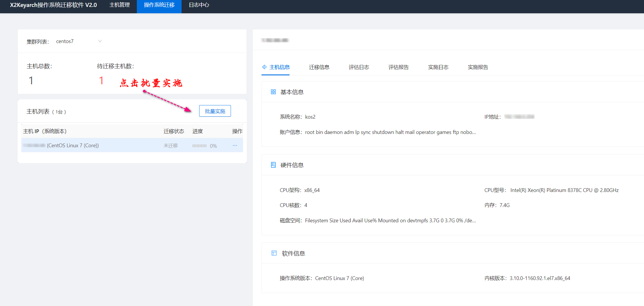
Task: Click the grid icon next to 基本信息
Action: pyautogui.click(x=273, y=92)
